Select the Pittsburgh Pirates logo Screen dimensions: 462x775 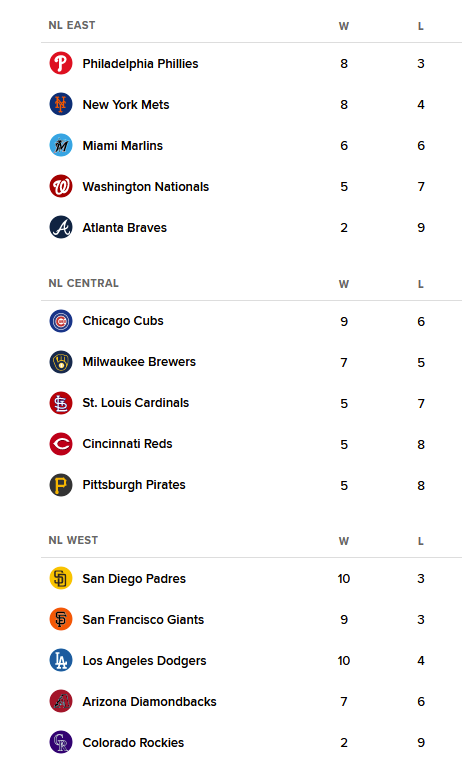61,485
